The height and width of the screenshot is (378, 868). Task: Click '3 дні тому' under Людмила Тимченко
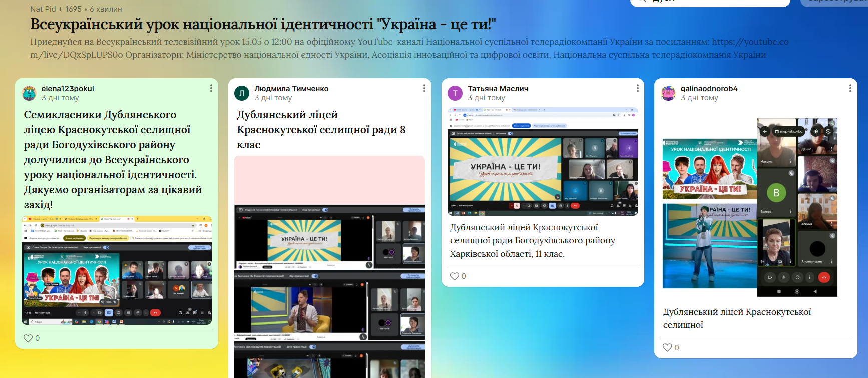pyautogui.click(x=273, y=98)
